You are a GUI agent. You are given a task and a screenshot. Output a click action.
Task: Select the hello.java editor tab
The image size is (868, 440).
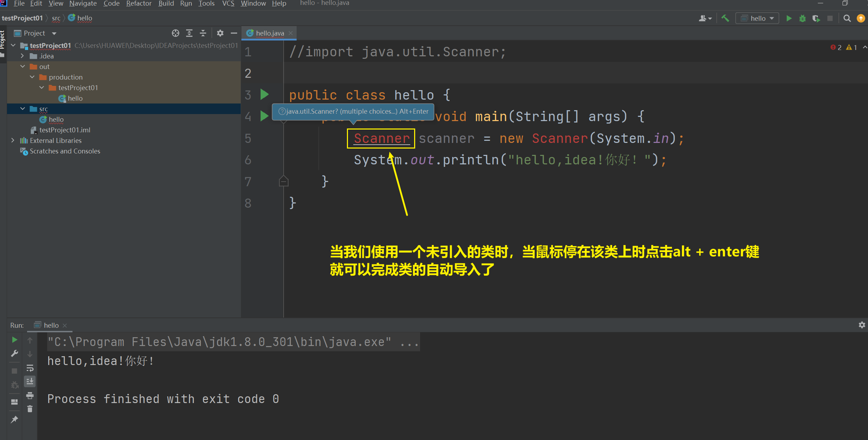click(x=270, y=33)
